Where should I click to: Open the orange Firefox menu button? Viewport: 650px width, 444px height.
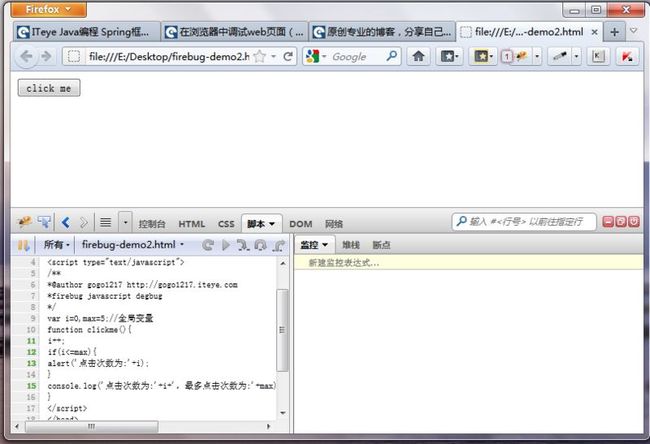(49, 9)
